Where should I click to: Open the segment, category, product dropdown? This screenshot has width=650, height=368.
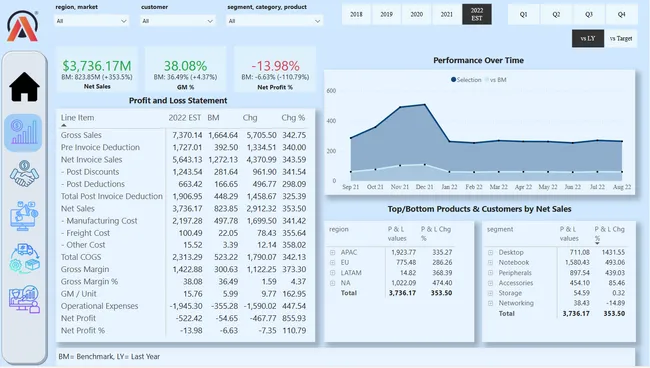click(x=274, y=21)
